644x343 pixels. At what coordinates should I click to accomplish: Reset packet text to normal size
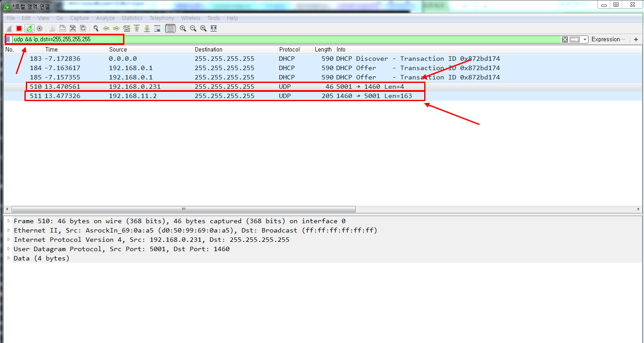[x=203, y=28]
